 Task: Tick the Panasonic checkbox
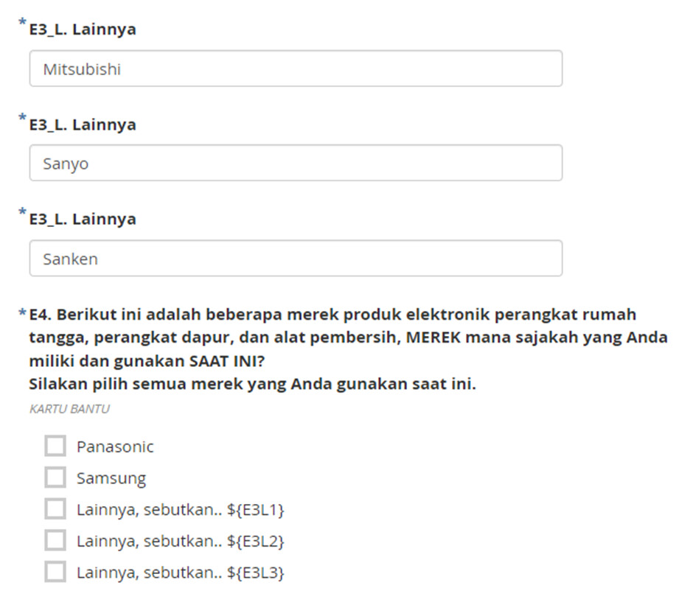click(x=55, y=446)
